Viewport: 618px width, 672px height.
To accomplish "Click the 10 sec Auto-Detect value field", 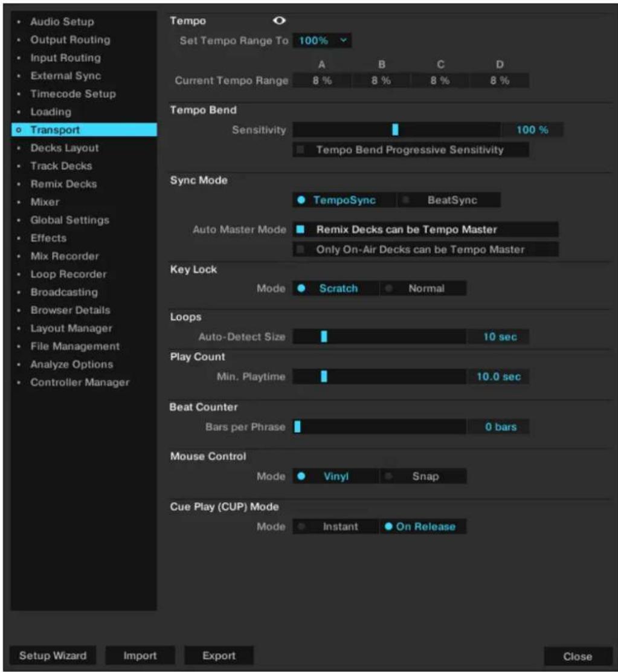I will click(498, 337).
